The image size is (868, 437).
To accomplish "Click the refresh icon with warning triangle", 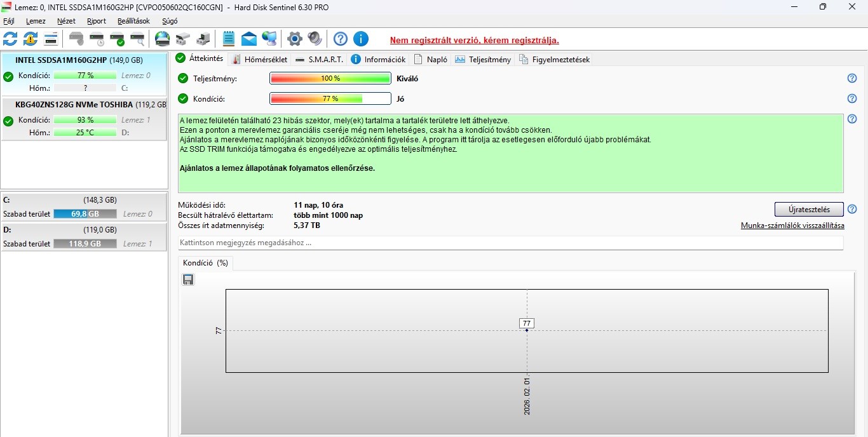I will coord(31,39).
